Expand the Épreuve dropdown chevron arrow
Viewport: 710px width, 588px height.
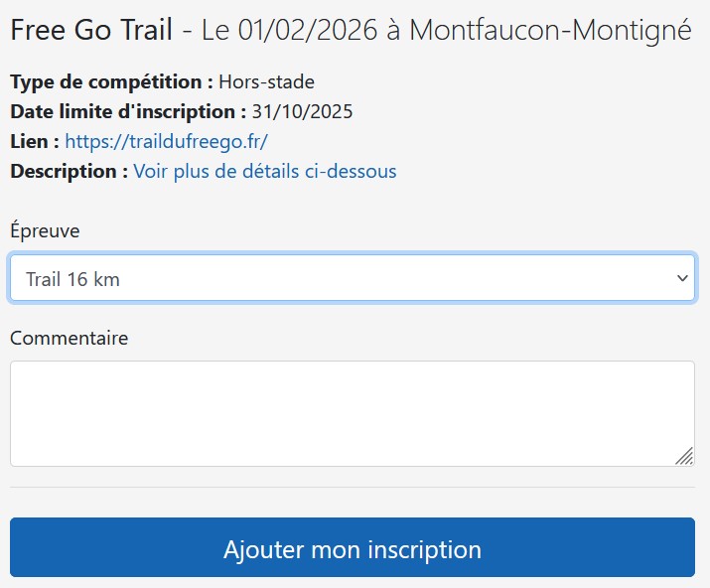click(x=681, y=279)
